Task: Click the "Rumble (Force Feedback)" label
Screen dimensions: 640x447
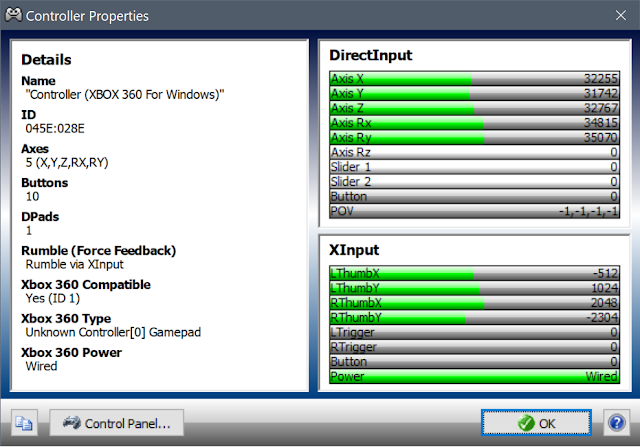Action: 98,250
